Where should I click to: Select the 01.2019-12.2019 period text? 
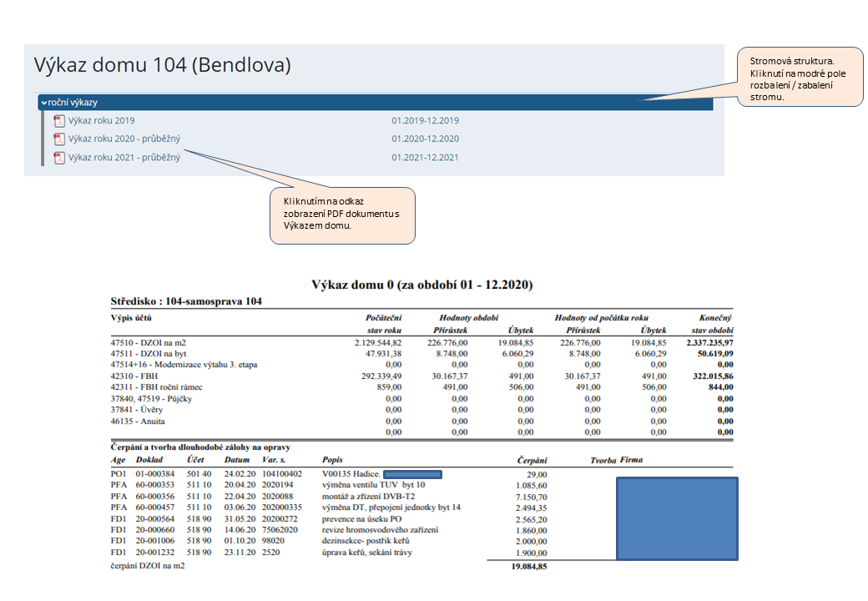point(425,121)
